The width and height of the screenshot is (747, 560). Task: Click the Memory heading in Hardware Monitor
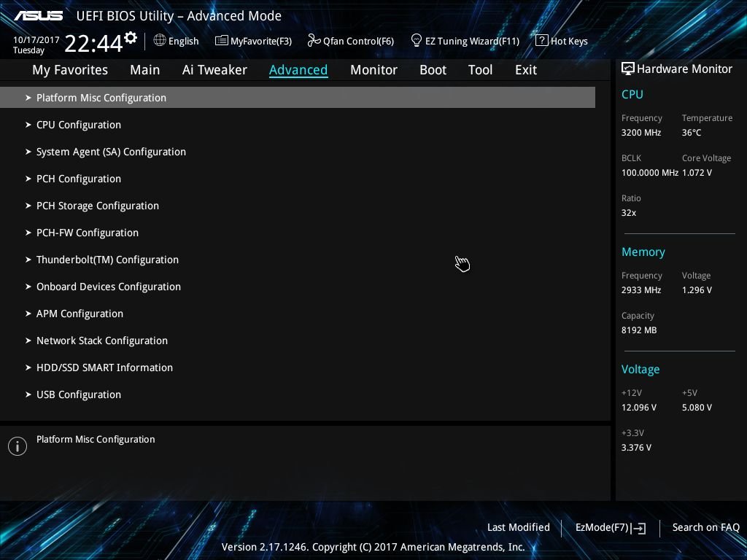(x=643, y=252)
